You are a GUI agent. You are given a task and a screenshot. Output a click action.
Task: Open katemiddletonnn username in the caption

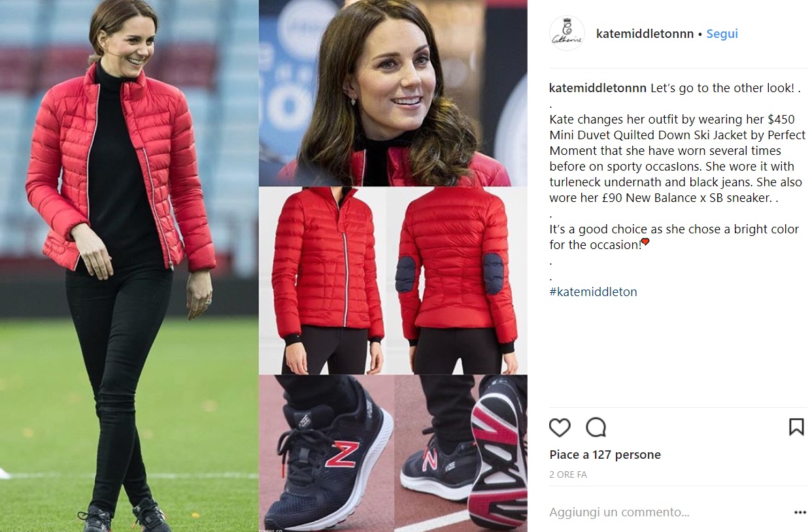pyautogui.click(x=598, y=88)
